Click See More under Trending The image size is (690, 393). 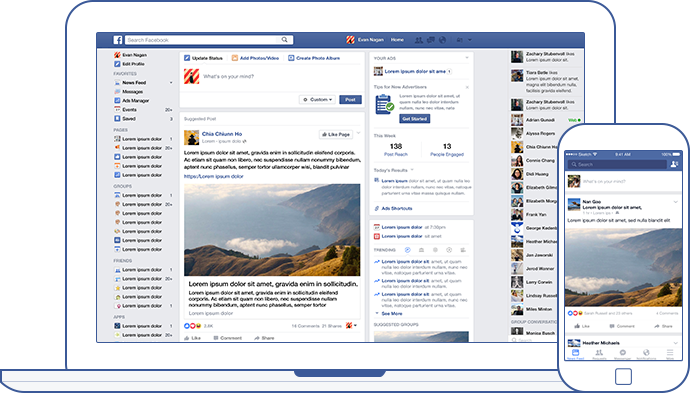coord(391,314)
